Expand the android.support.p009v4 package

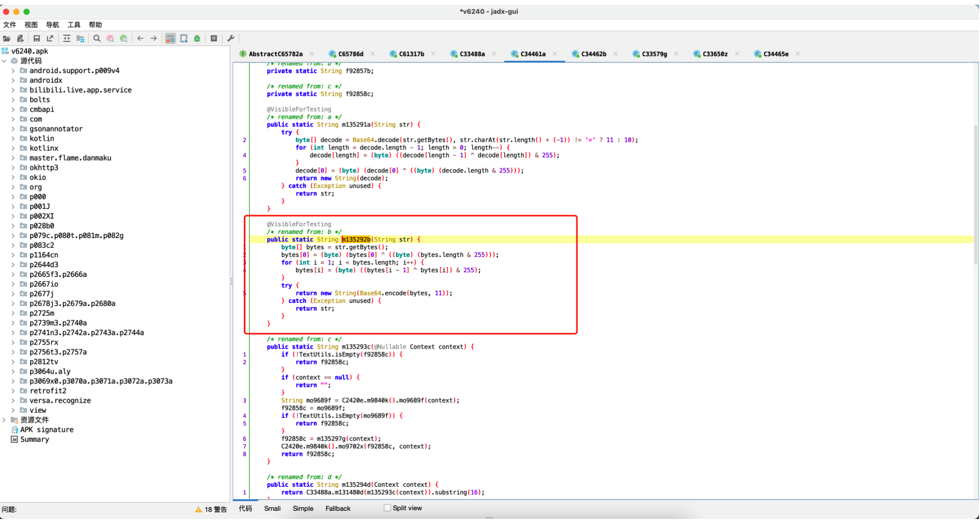13,71
